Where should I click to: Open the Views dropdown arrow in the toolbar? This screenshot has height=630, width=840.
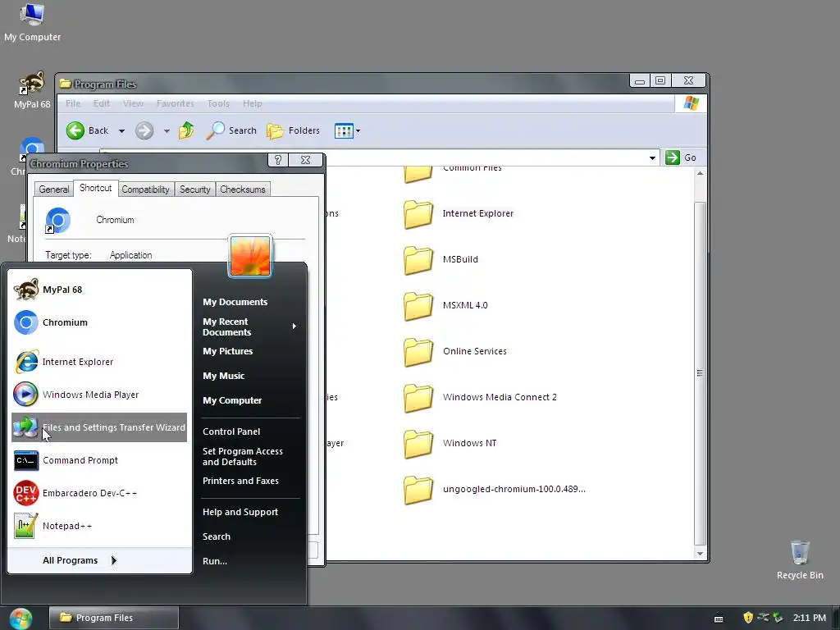click(x=358, y=130)
